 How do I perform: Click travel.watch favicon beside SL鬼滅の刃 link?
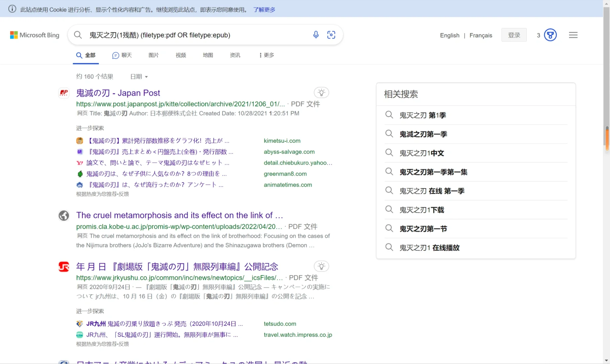pos(80,335)
